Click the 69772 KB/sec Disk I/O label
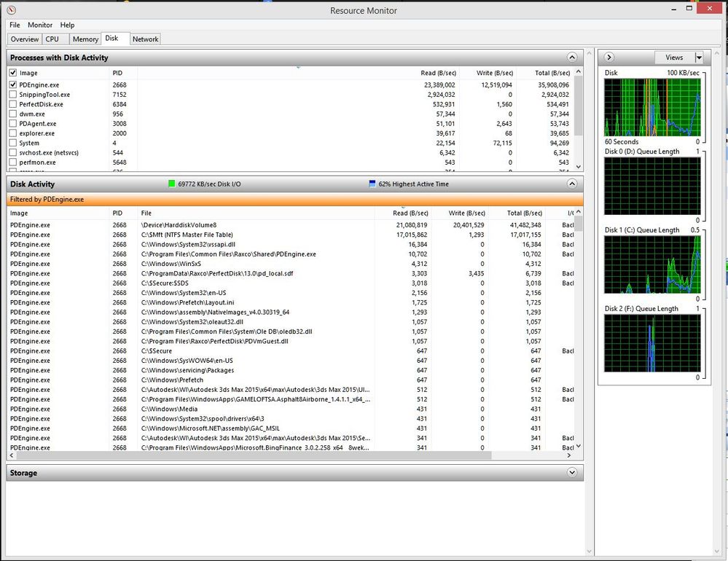 coord(209,184)
